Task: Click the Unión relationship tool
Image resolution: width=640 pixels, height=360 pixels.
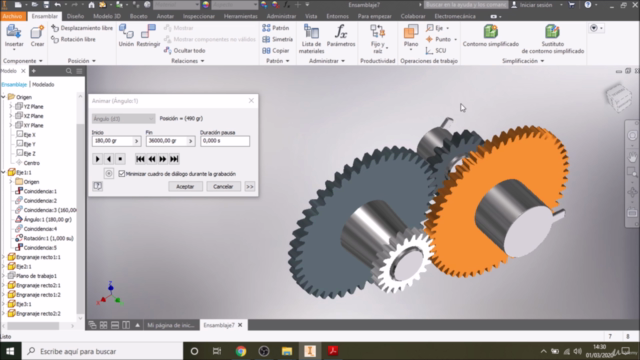Action: coord(126,36)
